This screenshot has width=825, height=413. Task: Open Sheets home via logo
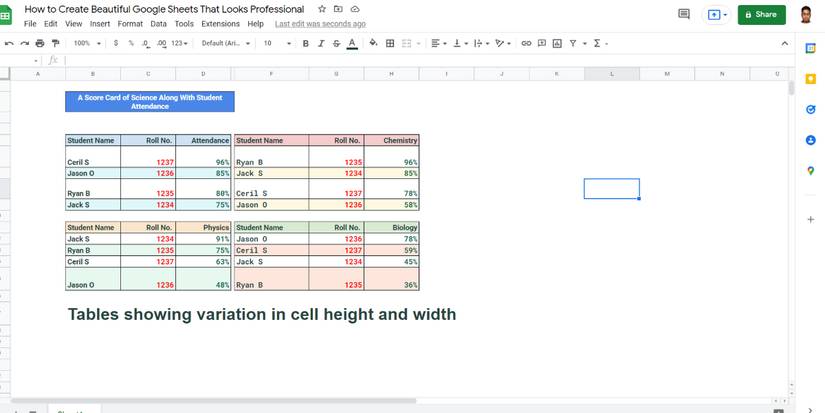point(5,16)
